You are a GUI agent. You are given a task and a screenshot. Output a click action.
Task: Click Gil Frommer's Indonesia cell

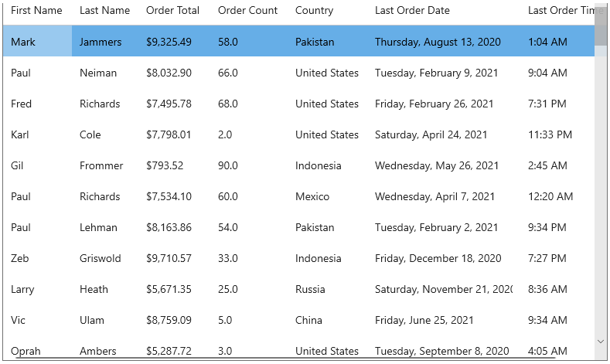318,165
